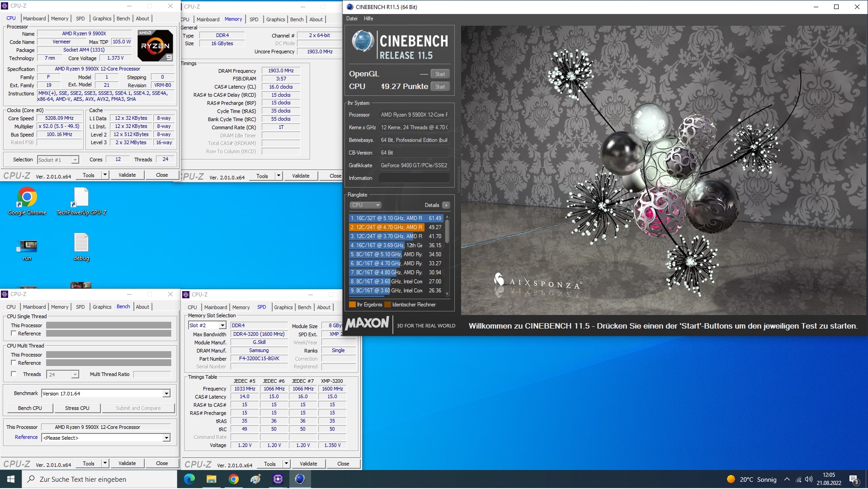
Task: Tick Reference checkbox under CPU Single Thread
Action: (x=14, y=334)
